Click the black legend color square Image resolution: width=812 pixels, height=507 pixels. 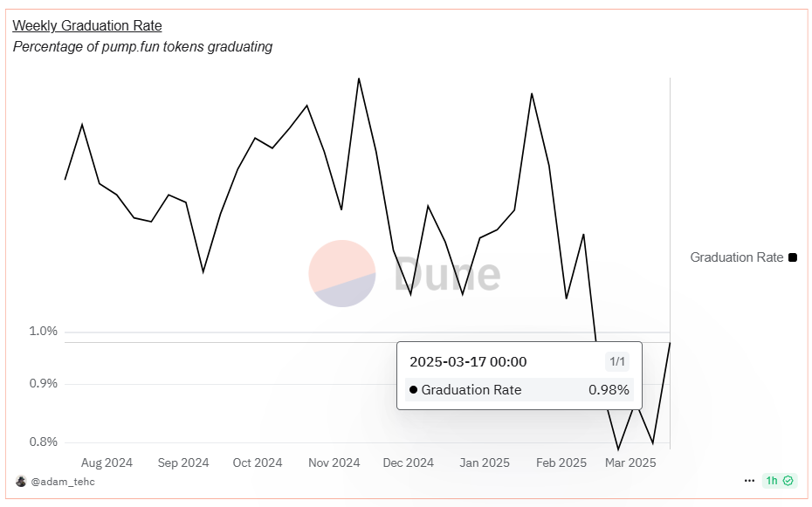click(793, 257)
